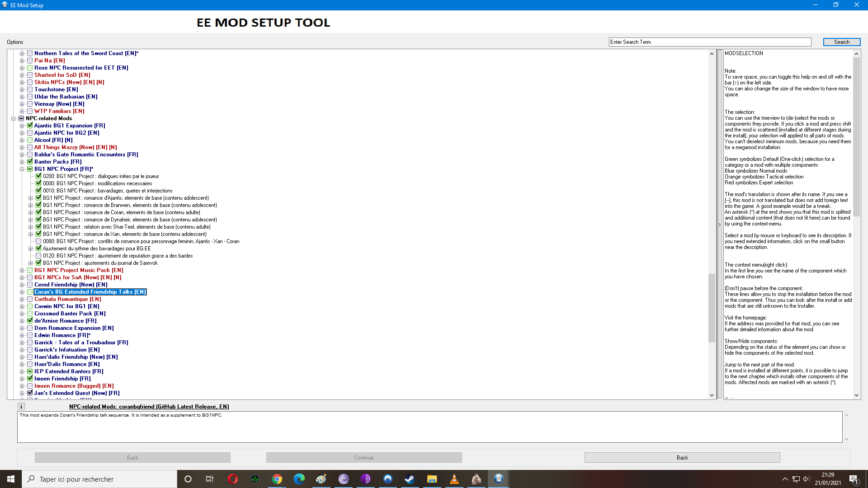
Task: Open the volume tray icon
Action: [807, 479]
